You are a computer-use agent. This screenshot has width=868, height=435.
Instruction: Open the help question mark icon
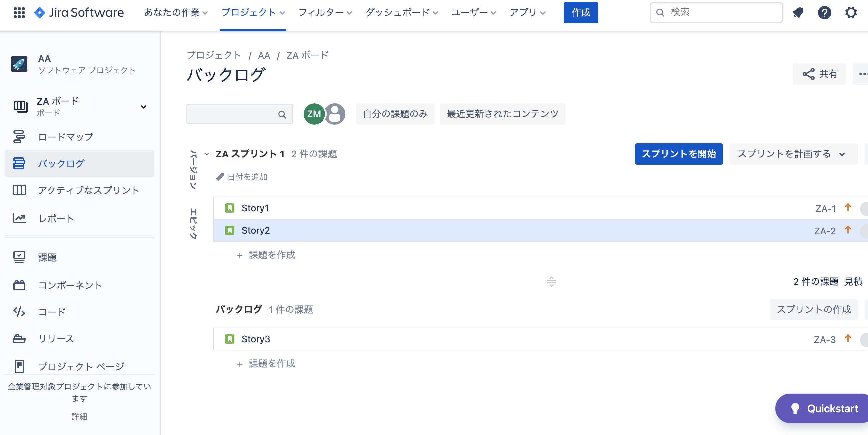coord(825,12)
